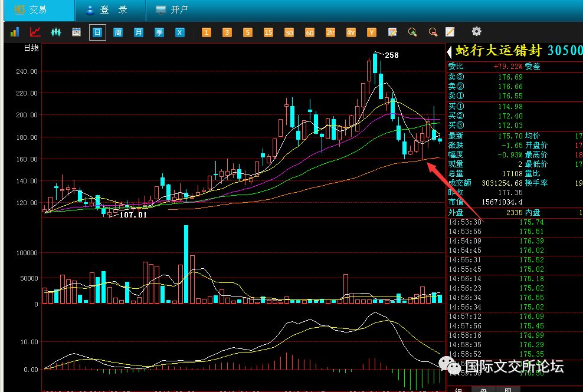The image size is (583, 392).
Task: Select the 买② price 172.40
Action: click(510, 116)
